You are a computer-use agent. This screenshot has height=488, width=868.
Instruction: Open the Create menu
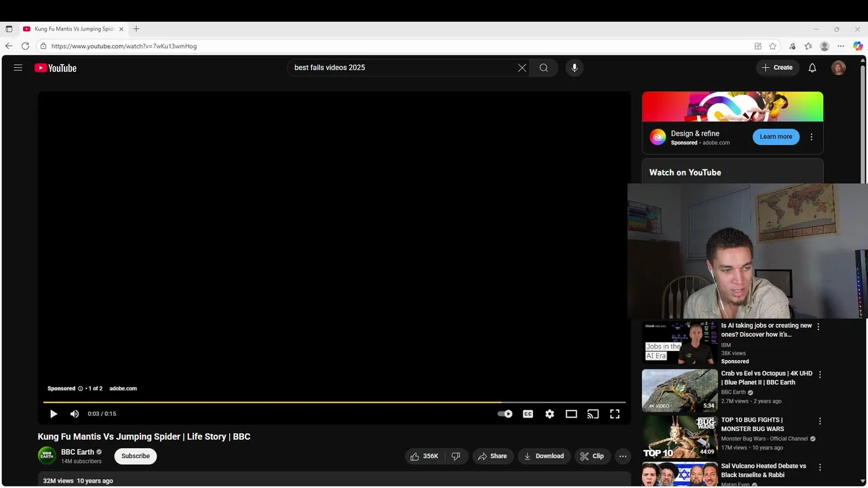click(777, 68)
